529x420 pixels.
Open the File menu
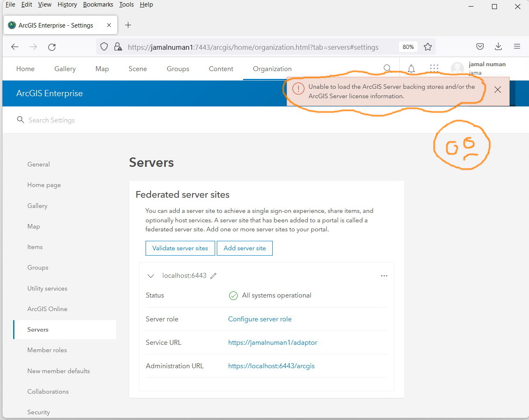(x=10, y=5)
